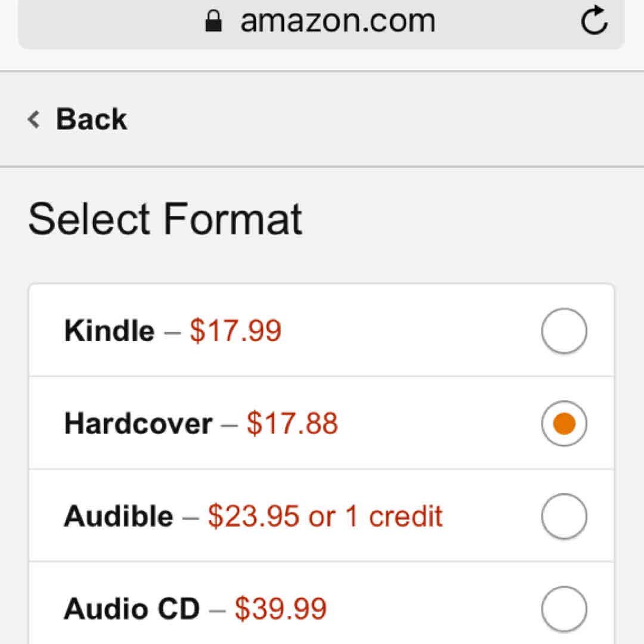Select the Kindle format radio button
The height and width of the screenshot is (644, 644).
(563, 331)
